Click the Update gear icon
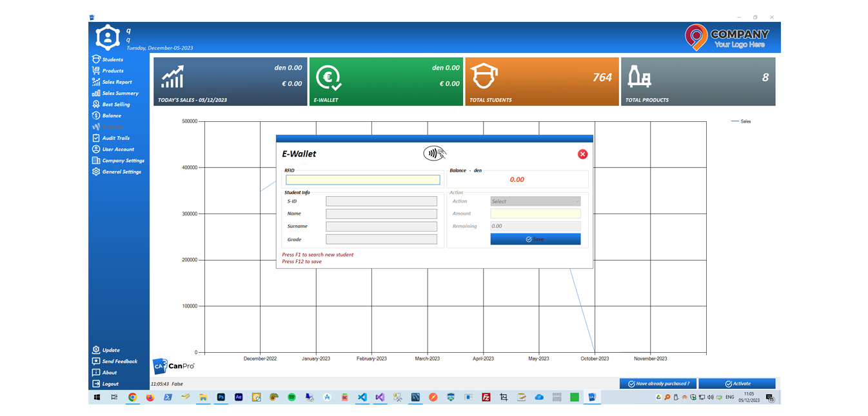868x416 pixels. click(x=96, y=350)
